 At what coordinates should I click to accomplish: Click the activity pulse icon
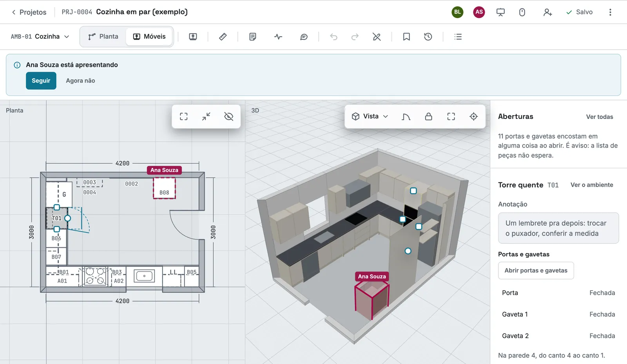click(278, 37)
